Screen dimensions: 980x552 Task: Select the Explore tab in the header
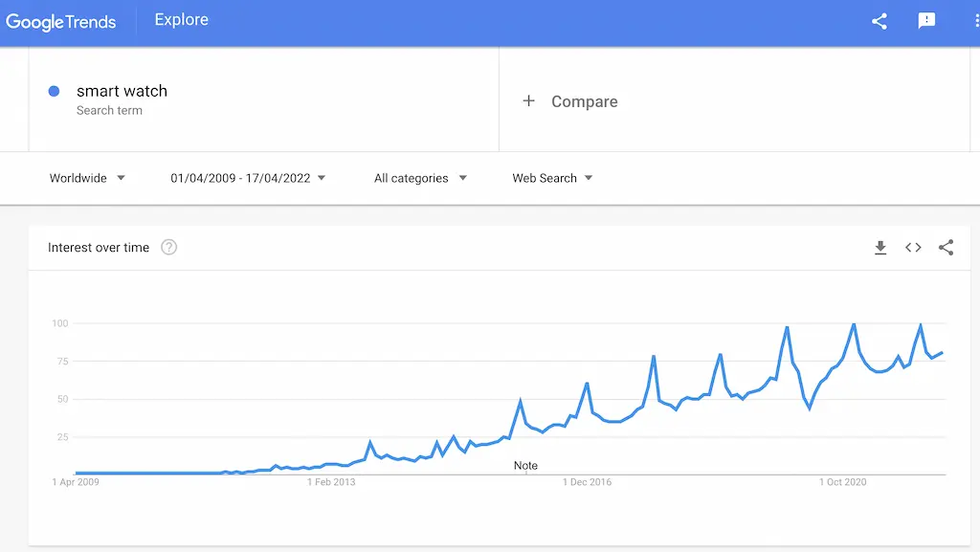pos(181,20)
